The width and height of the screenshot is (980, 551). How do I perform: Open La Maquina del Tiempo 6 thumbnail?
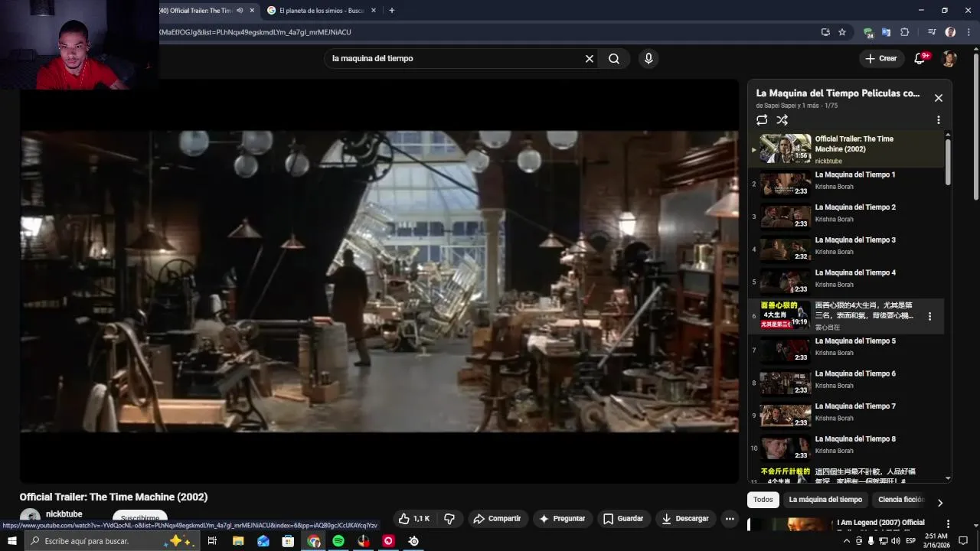tap(785, 383)
